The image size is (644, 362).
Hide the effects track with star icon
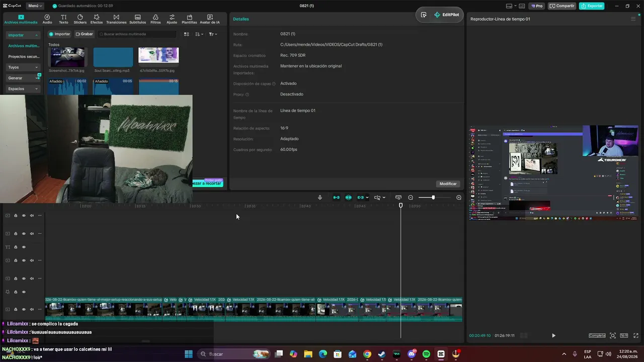click(24, 292)
